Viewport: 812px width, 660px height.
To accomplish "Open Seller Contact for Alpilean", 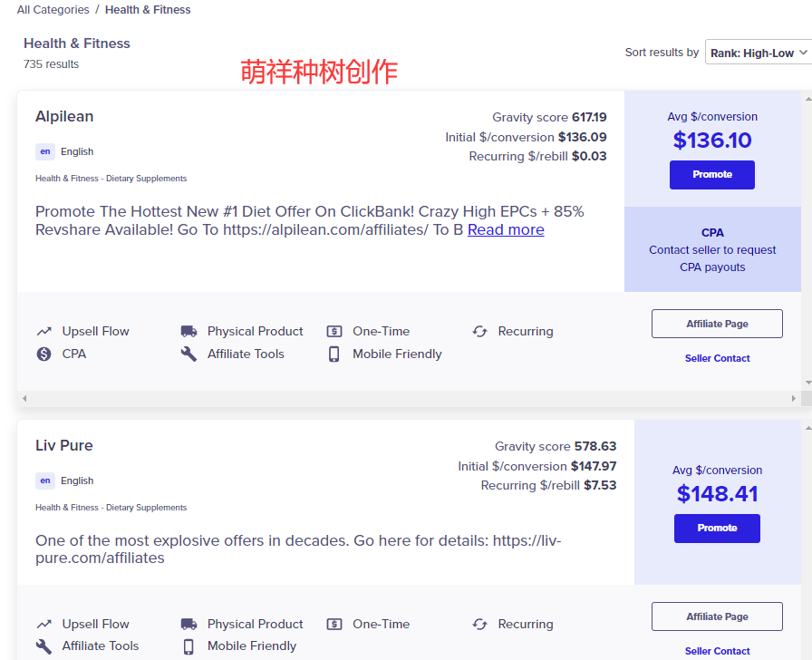I will (x=717, y=358).
